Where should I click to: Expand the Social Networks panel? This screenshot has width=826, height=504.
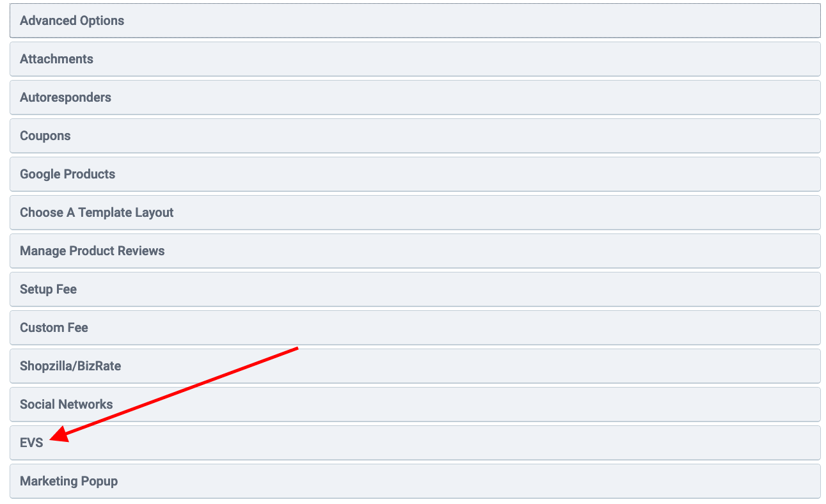(x=415, y=404)
